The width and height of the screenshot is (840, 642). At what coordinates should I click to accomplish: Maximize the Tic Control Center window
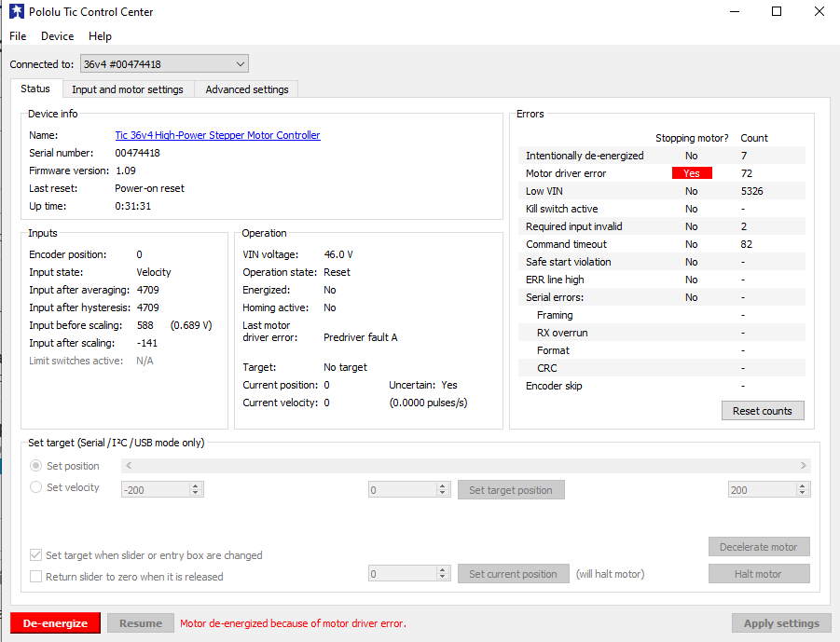coord(777,12)
